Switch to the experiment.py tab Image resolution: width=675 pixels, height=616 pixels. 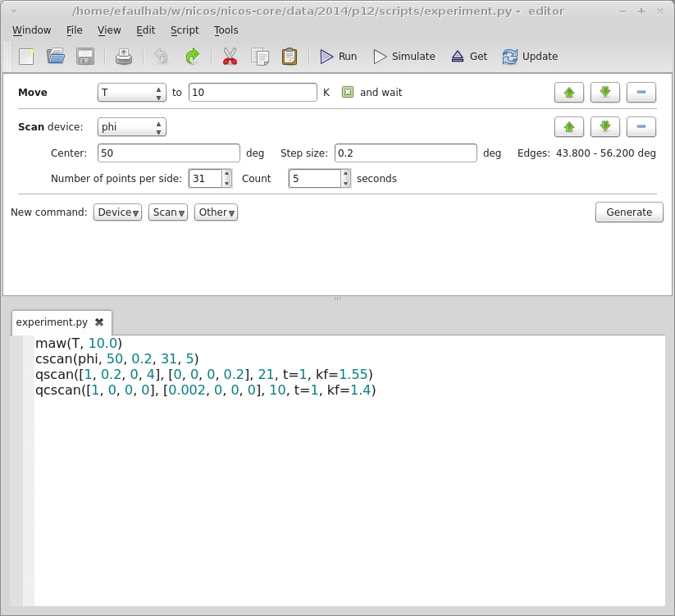(x=52, y=322)
